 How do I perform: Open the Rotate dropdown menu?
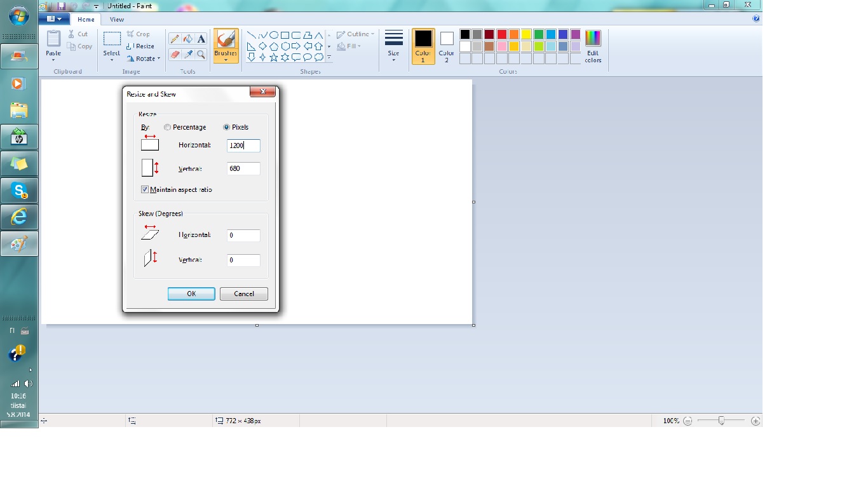point(144,58)
